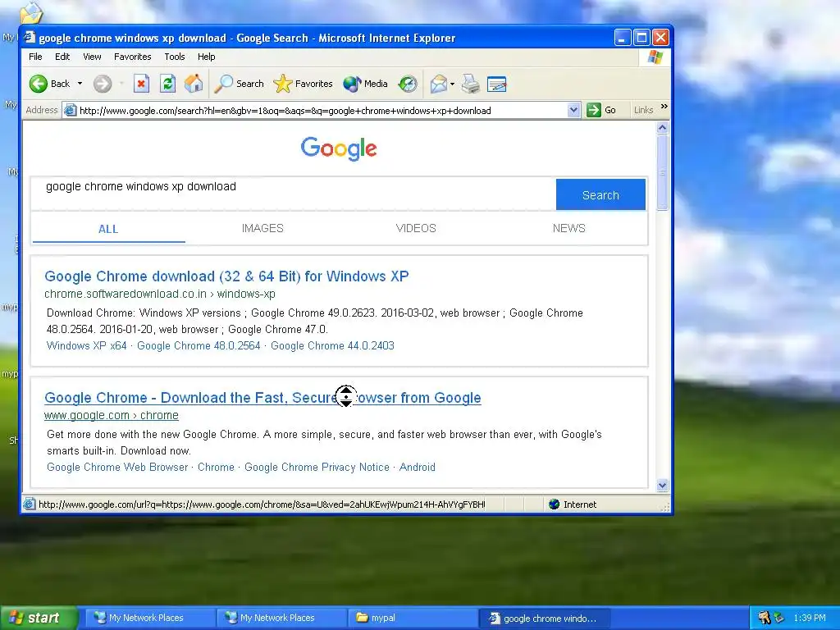Click the Google search query field
840x630 pixels.
click(294, 194)
